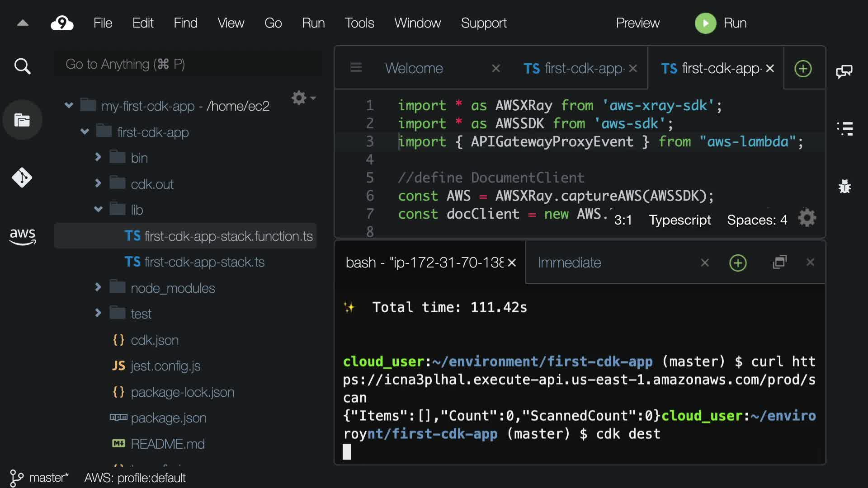This screenshot has width=868, height=488.
Task: Maximize the terminal pane toggle
Action: click(x=780, y=263)
